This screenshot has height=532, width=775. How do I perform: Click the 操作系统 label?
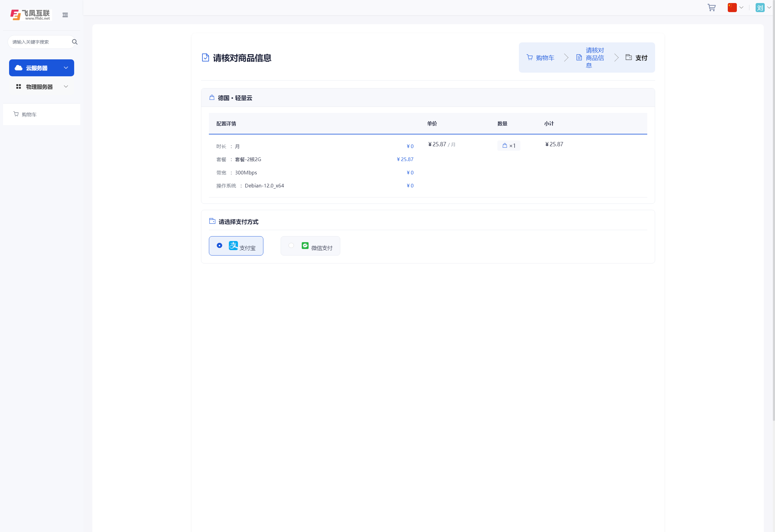pyautogui.click(x=226, y=186)
